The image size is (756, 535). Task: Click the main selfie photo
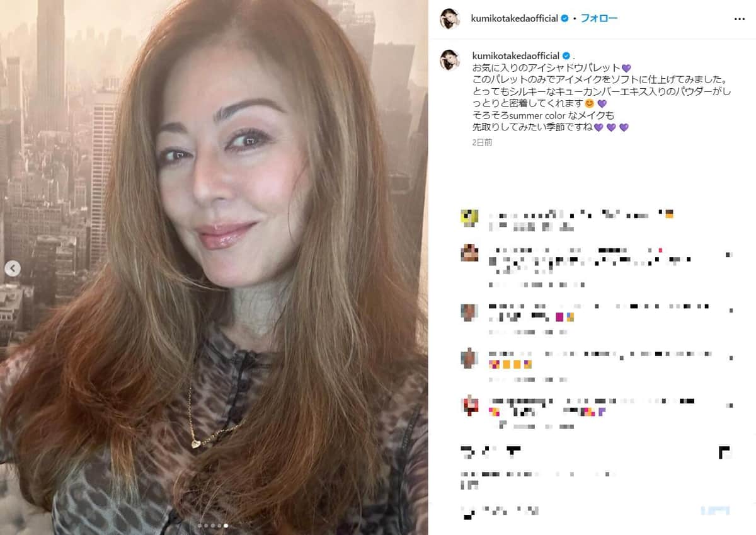(214, 267)
